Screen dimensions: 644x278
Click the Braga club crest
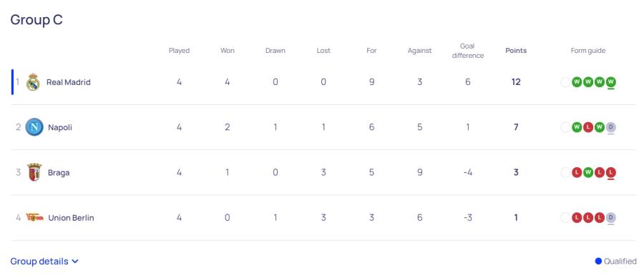[34, 172]
